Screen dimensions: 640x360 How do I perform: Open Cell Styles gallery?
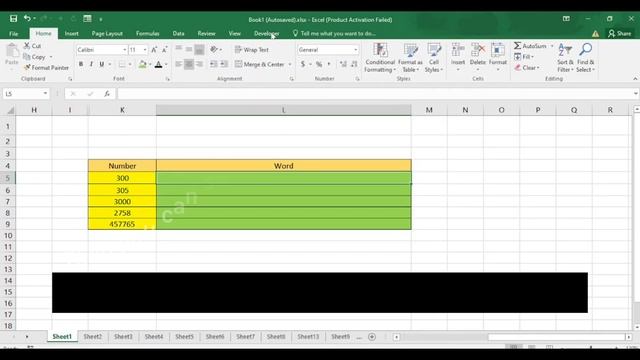[x=434, y=58]
